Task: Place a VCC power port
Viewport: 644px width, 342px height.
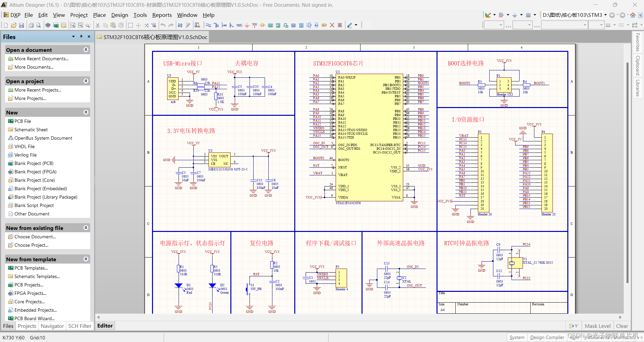Action: [x=255, y=25]
